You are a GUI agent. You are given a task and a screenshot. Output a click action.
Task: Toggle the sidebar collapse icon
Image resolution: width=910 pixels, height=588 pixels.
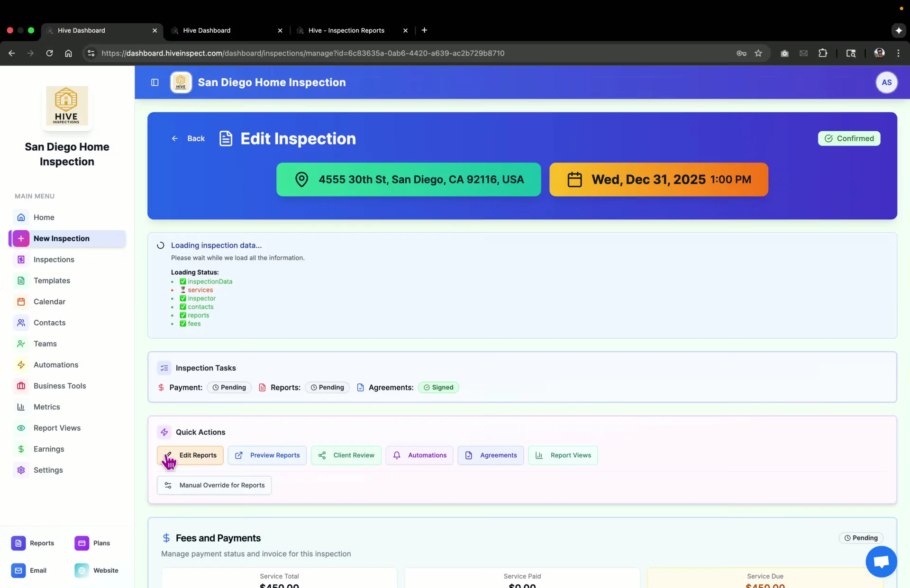(x=155, y=82)
